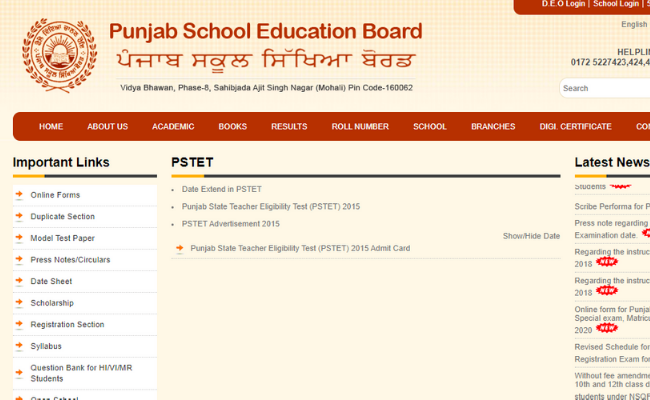Click the School Login link at top
Image resolution: width=650 pixels, height=400 pixels.
tap(616, 4)
